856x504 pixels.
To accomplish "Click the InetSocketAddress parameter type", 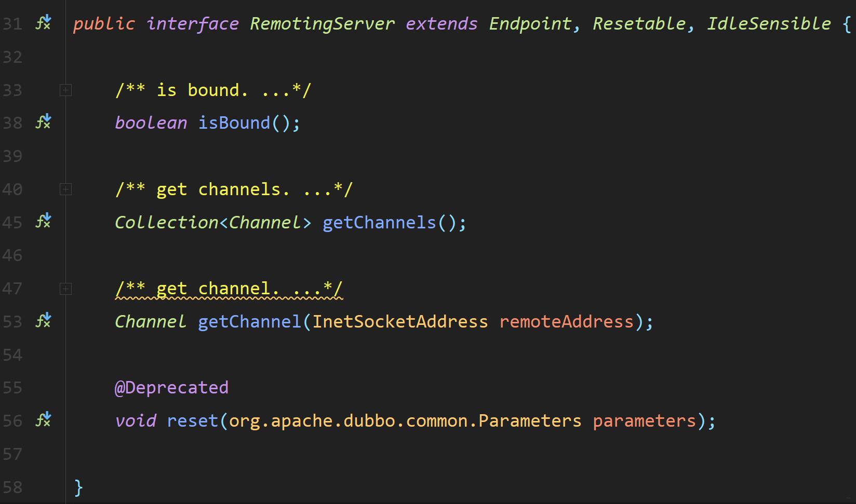I will (400, 322).
